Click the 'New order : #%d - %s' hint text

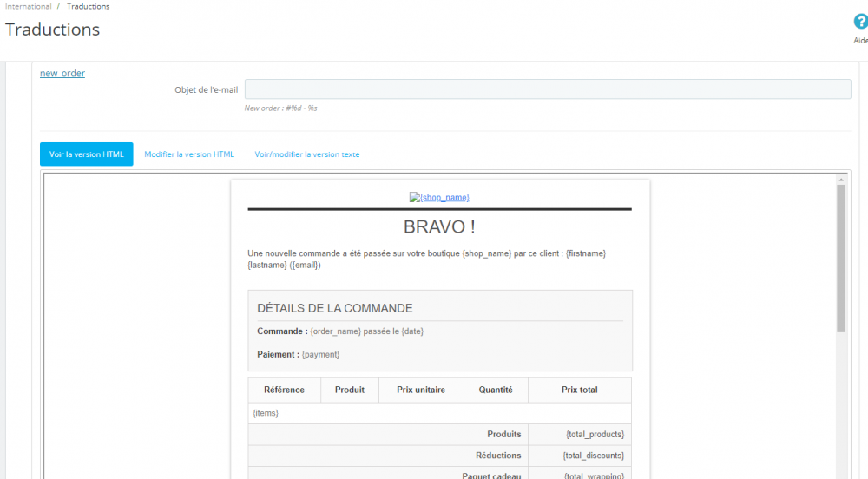(x=280, y=108)
